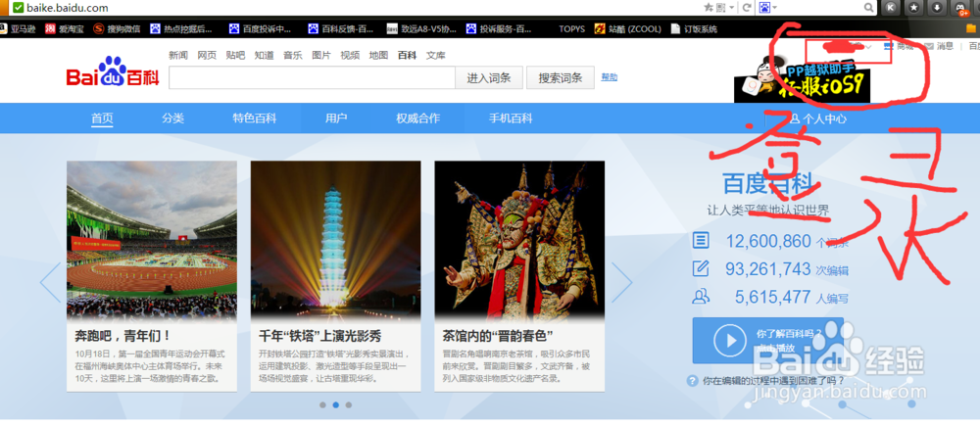Screen dimensions: 980x425
Task: Click the orange folder icon on bookmarks bar
Action: 970,28
